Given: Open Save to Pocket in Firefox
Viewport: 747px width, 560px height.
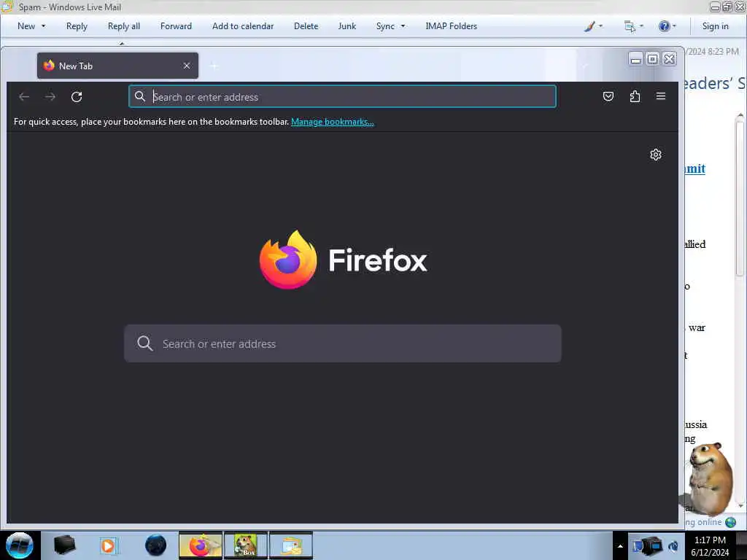Looking at the screenshot, I should click(x=608, y=97).
